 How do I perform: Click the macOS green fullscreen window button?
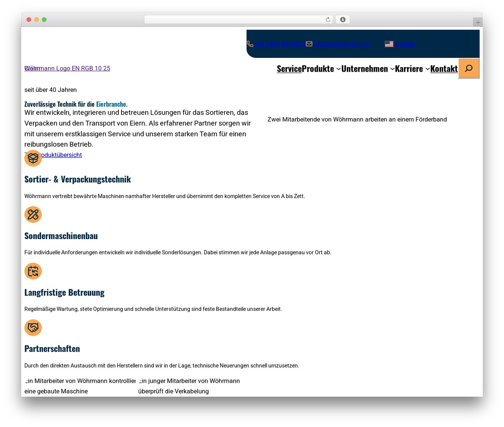[44, 20]
